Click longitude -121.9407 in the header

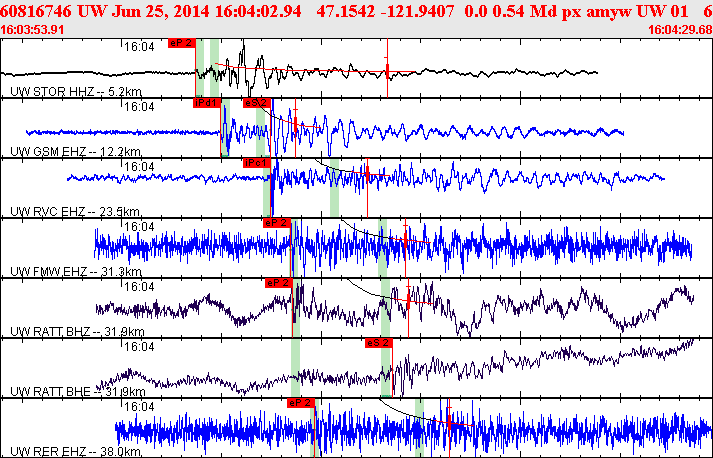tap(417, 11)
